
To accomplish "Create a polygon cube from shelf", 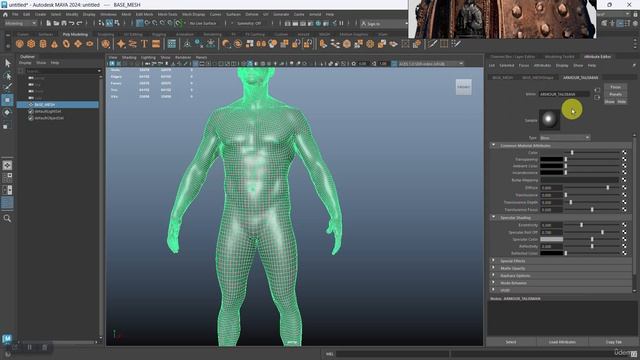I will pos(31,44).
